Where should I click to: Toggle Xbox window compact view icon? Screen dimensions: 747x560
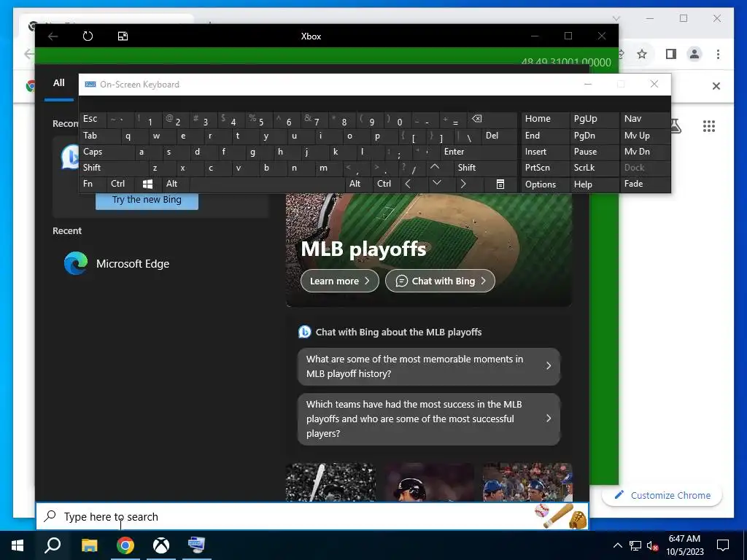pyautogui.click(x=123, y=36)
